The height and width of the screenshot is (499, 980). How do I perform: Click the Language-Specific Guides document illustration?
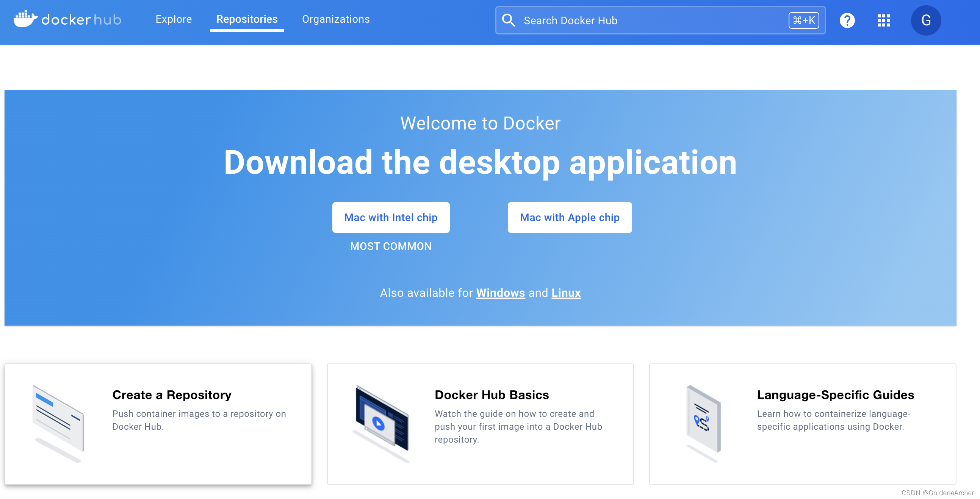[703, 424]
